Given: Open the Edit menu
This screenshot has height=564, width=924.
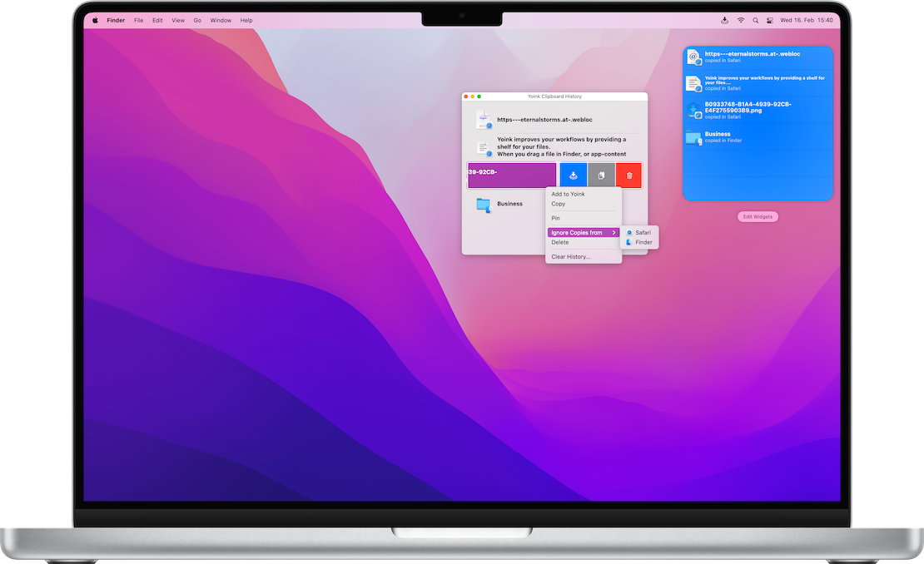Looking at the screenshot, I should click(157, 20).
